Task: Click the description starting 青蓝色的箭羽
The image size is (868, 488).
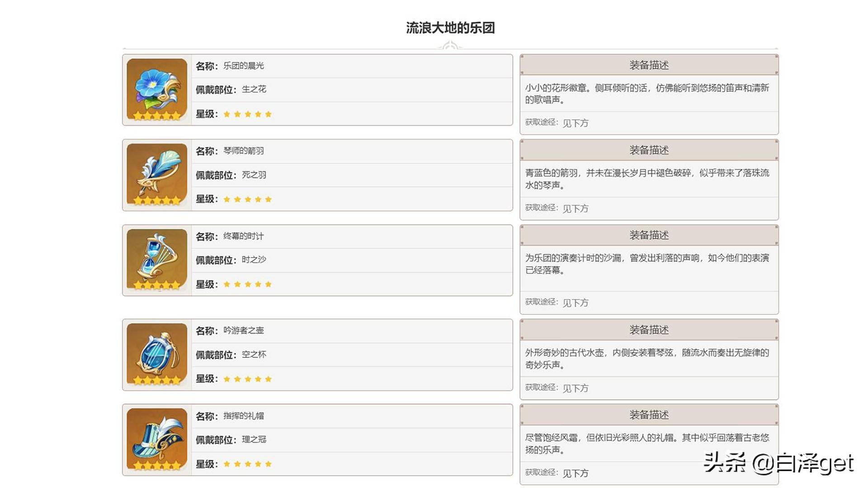Action: (x=647, y=179)
